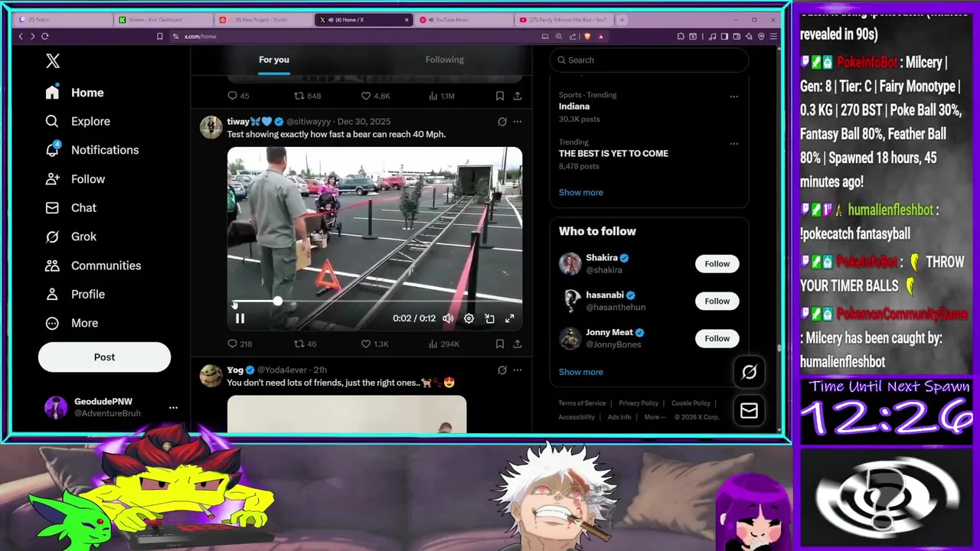Open floating messages envelope button
The image size is (980, 551).
(749, 411)
